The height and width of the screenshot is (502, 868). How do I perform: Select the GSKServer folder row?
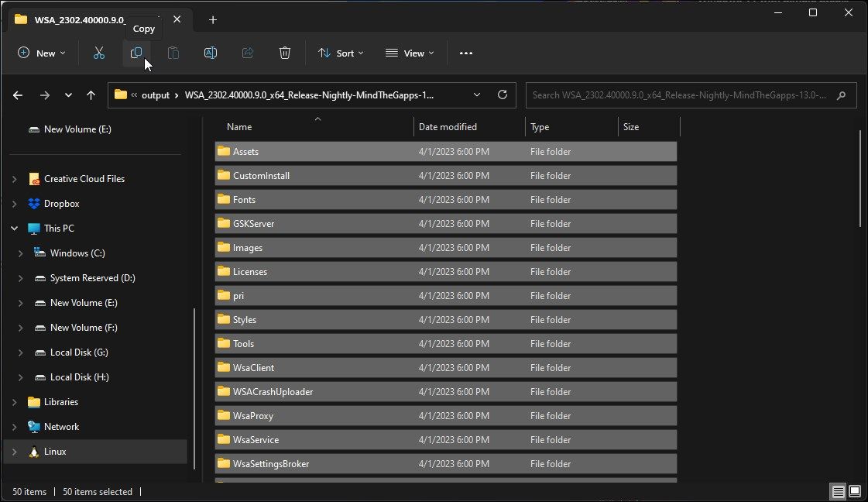tap(446, 224)
